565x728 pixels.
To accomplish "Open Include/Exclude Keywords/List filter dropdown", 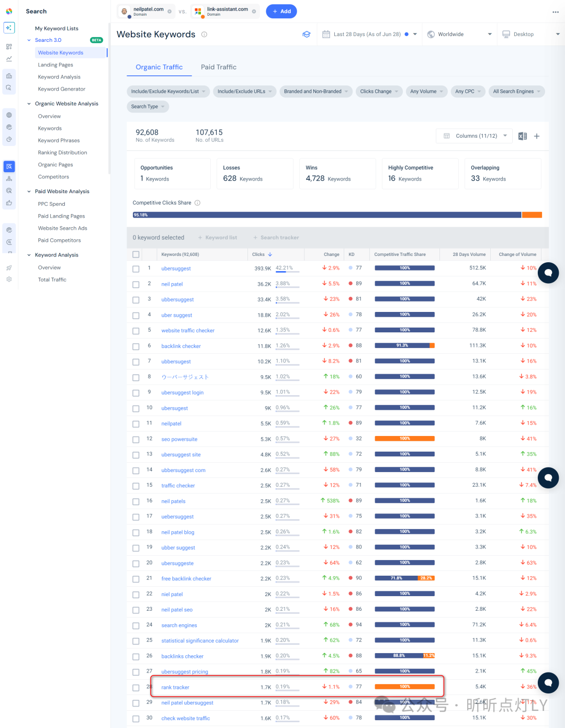I will (x=168, y=92).
